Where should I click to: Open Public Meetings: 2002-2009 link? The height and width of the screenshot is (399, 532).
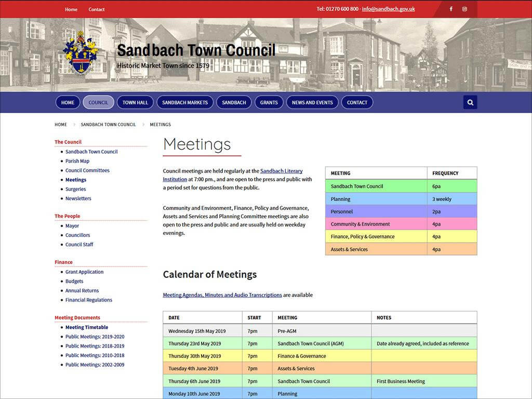[95, 365]
